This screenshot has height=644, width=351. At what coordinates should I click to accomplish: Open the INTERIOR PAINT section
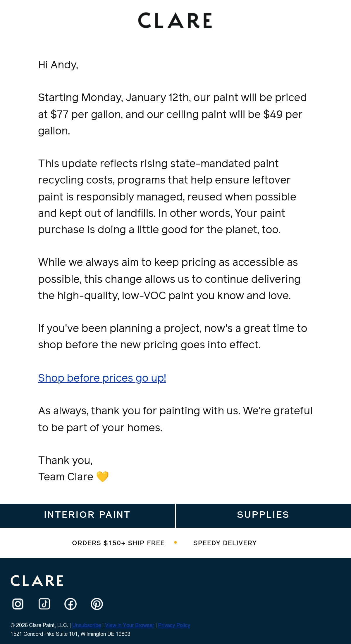coord(87,515)
